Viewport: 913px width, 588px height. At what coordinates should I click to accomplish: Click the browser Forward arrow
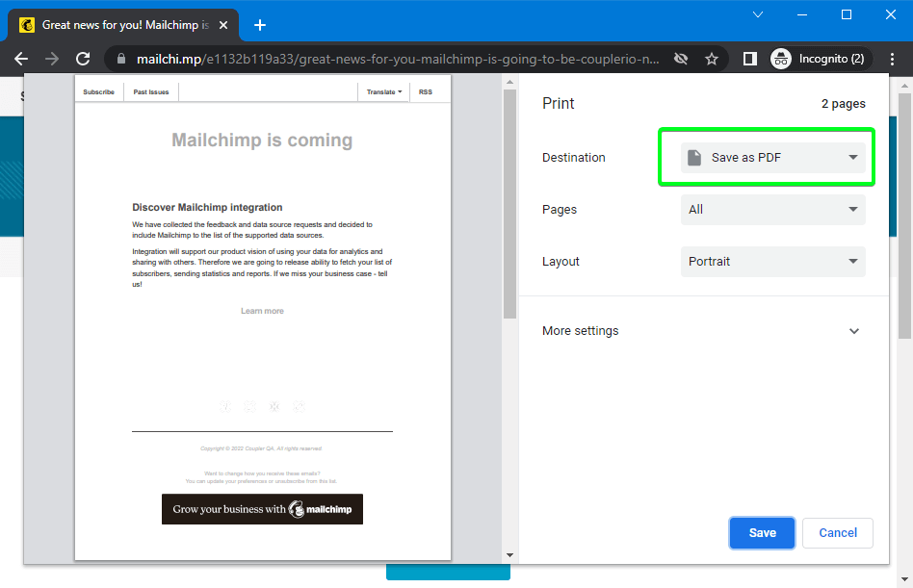click(x=52, y=59)
